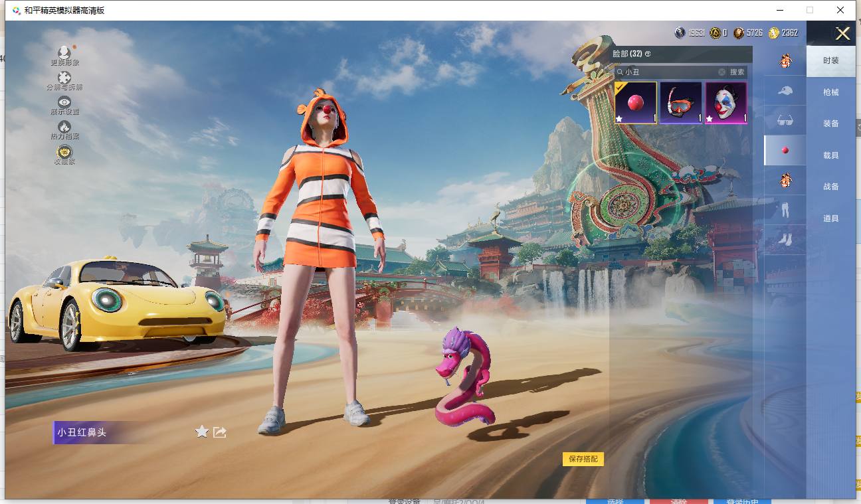Image resolution: width=861 pixels, height=504 pixels.
Task: Open the 道具 tab
Action: [830, 218]
